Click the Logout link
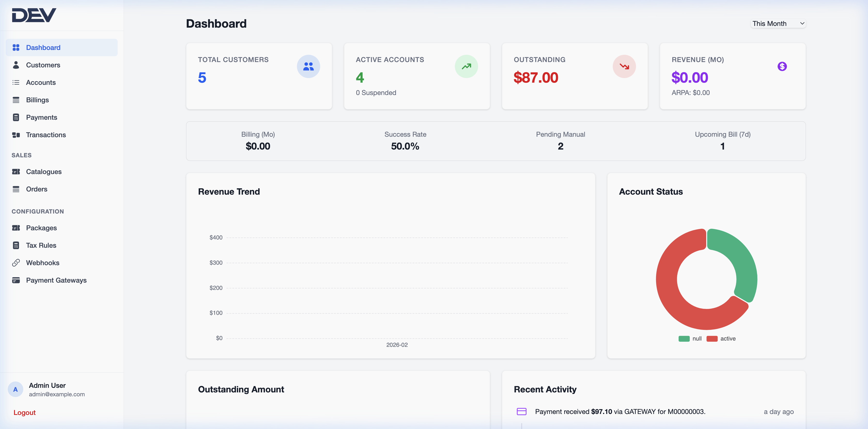 tap(24, 412)
